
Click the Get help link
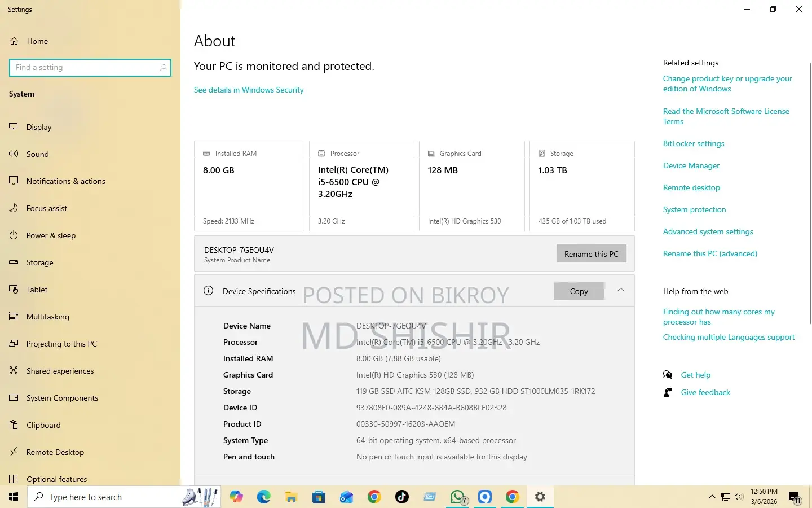(695, 375)
